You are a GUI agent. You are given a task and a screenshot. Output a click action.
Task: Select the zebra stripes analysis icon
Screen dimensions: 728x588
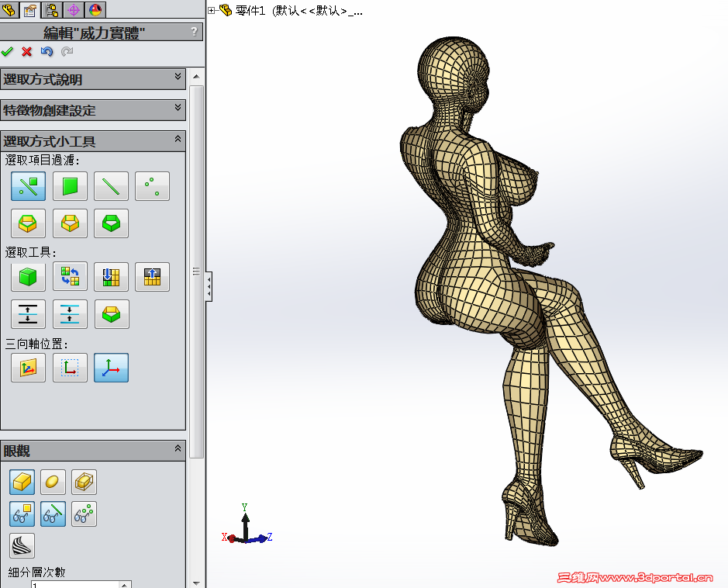click(x=22, y=545)
